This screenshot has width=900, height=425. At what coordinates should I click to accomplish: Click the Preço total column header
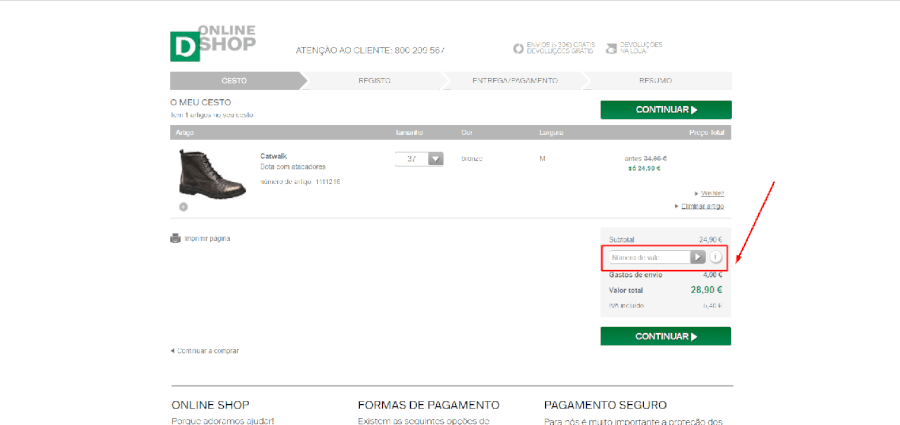[707, 133]
